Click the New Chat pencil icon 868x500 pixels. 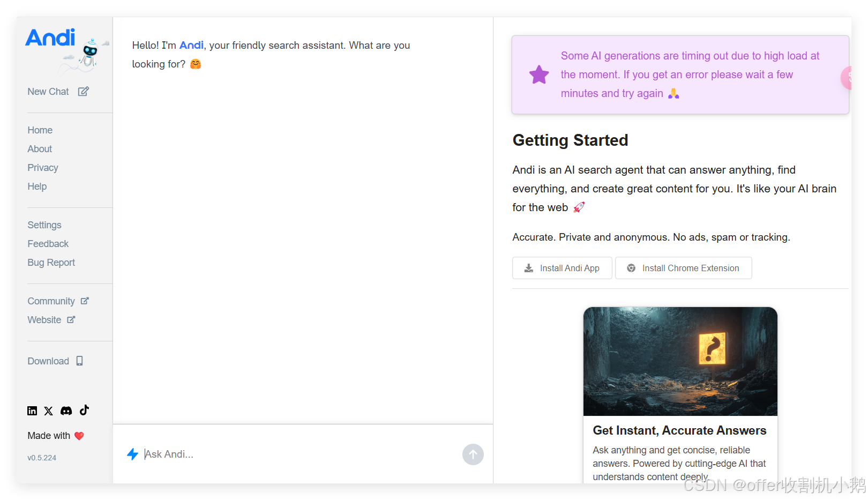(83, 92)
